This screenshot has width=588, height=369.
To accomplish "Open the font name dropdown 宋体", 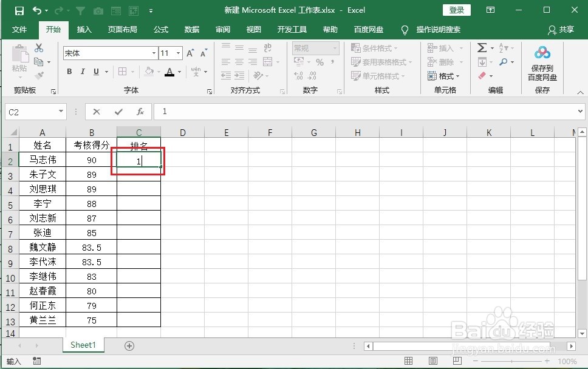I will point(154,53).
